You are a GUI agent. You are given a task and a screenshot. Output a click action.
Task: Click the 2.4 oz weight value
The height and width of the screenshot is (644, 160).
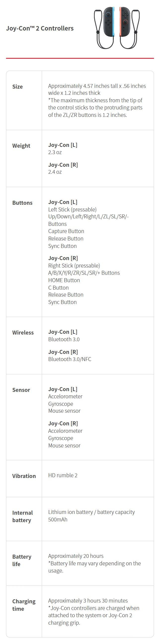55,172
